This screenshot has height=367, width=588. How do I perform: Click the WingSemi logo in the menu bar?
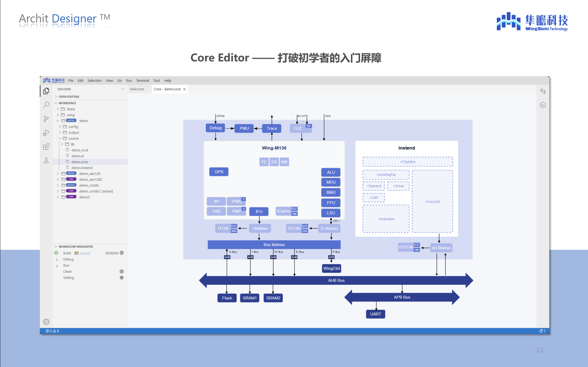click(x=54, y=80)
